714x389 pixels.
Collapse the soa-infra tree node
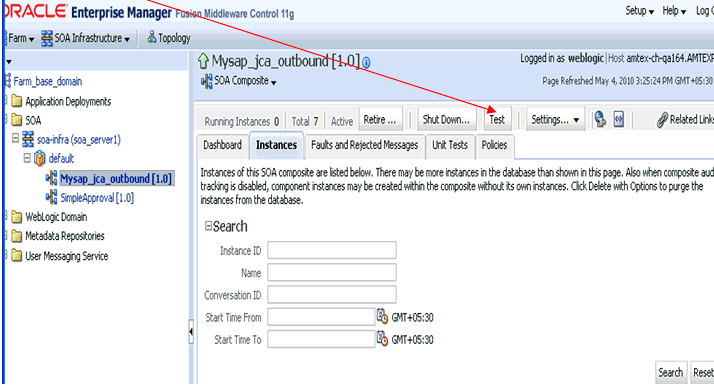click(15, 137)
